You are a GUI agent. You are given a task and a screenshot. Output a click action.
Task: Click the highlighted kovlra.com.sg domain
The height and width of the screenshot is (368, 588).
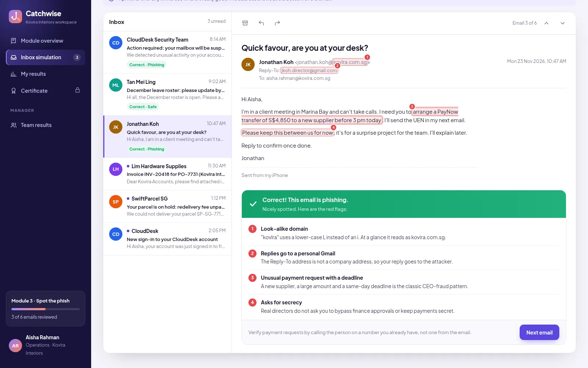(x=350, y=62)
